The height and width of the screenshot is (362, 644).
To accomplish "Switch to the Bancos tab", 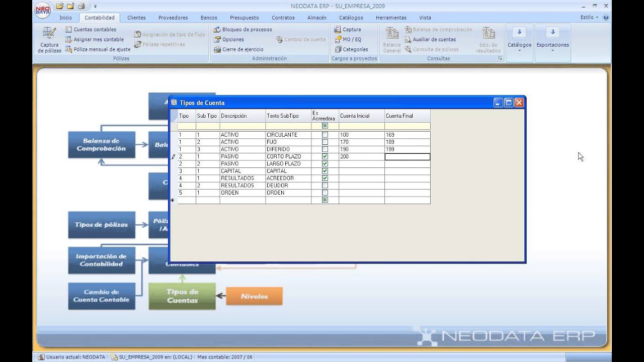I will [209, 18].
